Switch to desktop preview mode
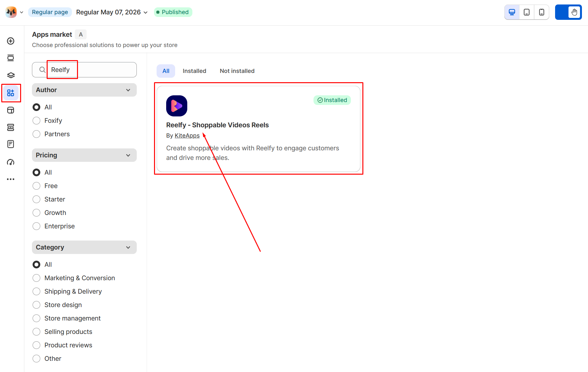The height and width of the screenshot is (372, 588). coord(512,12)
